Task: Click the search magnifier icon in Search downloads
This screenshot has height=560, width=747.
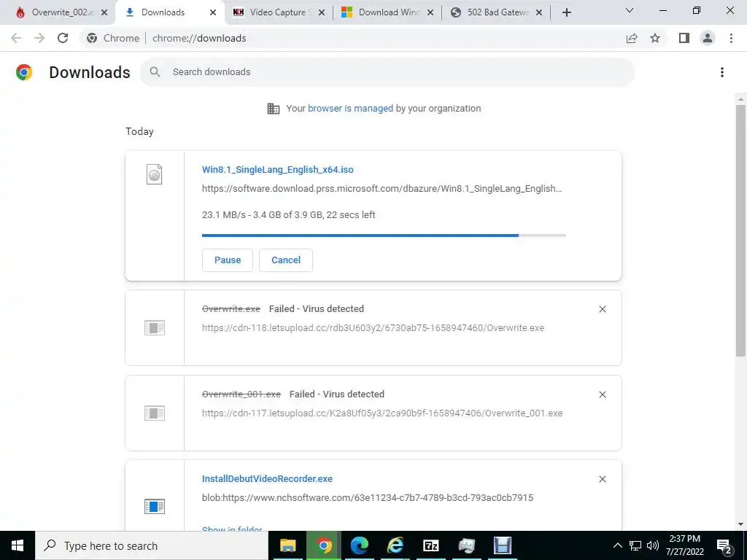Action: pyautogui.click(x=155, y=72)
